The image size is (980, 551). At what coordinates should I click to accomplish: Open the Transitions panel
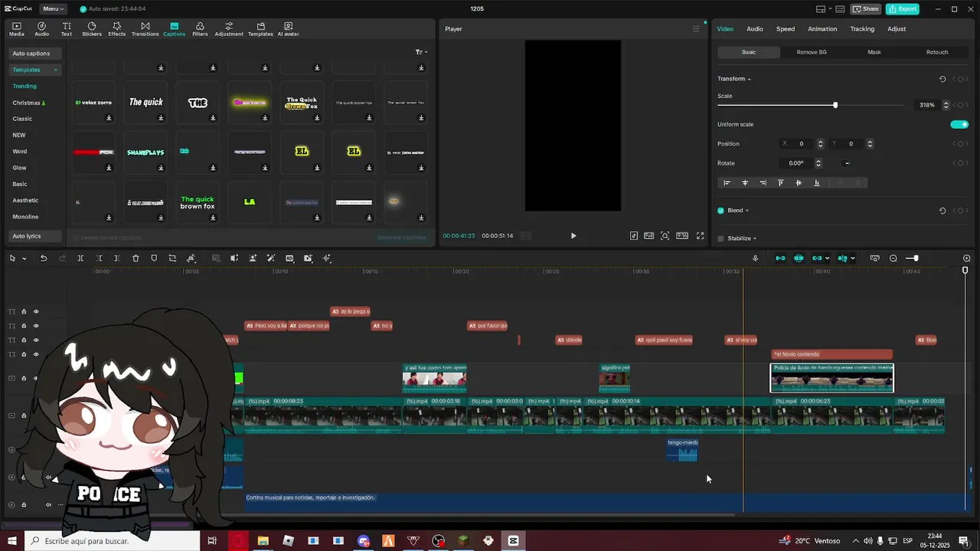pyautogui.click(x=145, y=29)
